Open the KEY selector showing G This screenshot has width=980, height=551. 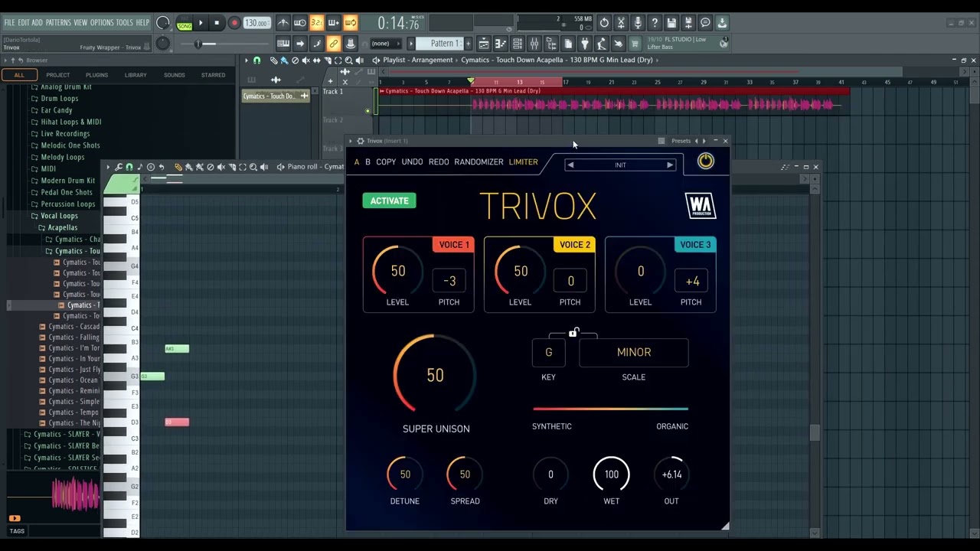pos(548,352)
